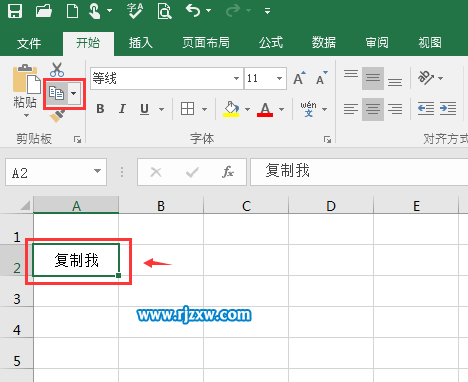Screen dimensions: 468x382
Task: Click the 粘贴 clipboard paste icon
Action: point(26,79)
